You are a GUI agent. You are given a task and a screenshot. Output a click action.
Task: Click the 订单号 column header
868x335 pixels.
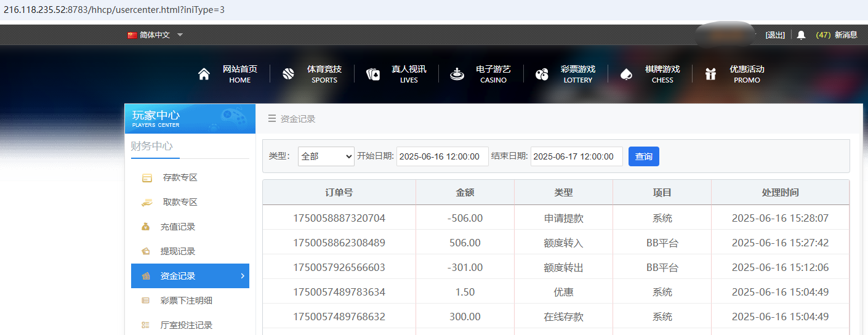click(x=339, y=192)
